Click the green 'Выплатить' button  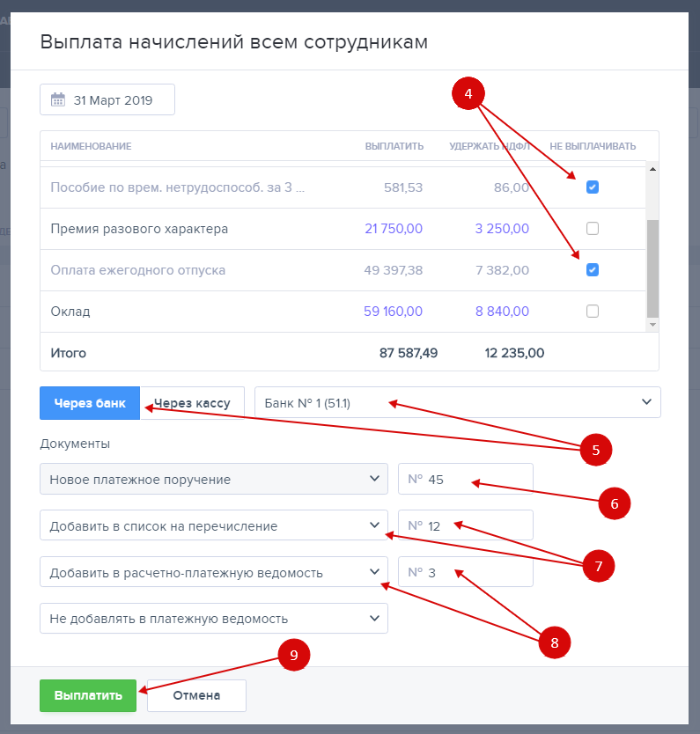[x=88, y=695]
